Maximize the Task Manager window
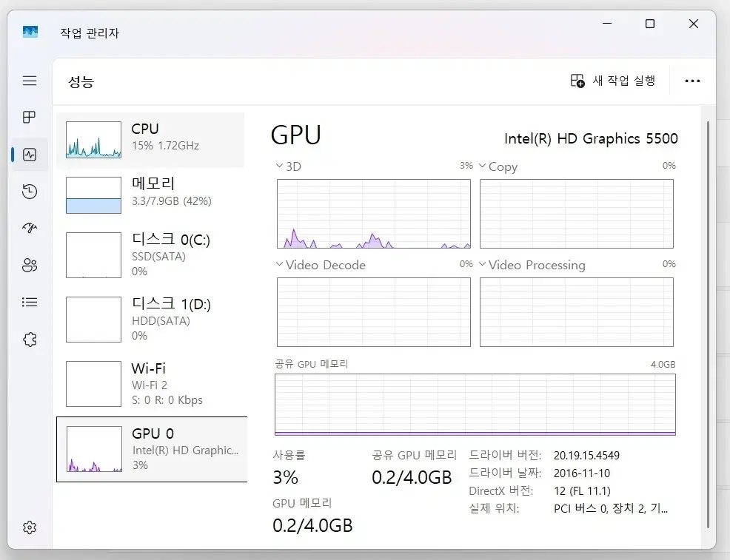Screen dimensions: 730x560 point(650,24)
